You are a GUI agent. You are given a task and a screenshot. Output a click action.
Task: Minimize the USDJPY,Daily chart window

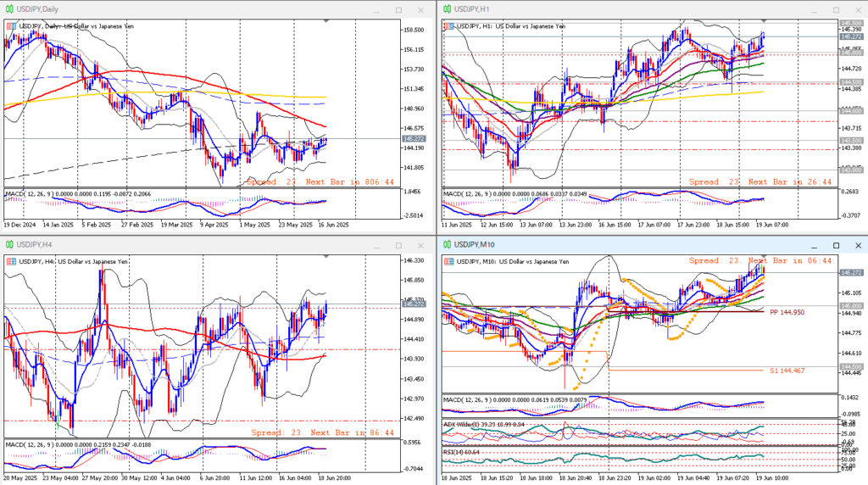(376, 10)
